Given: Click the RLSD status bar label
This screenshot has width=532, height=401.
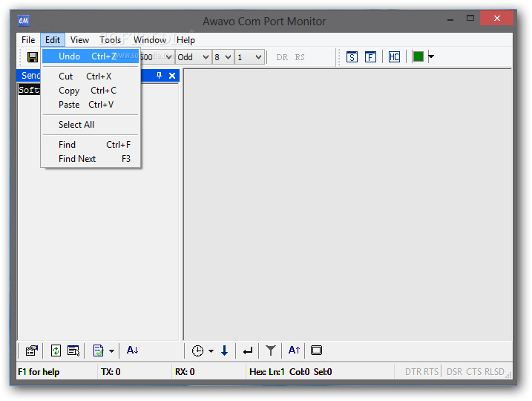Looking at the screenshot, I should coord(494,372).
